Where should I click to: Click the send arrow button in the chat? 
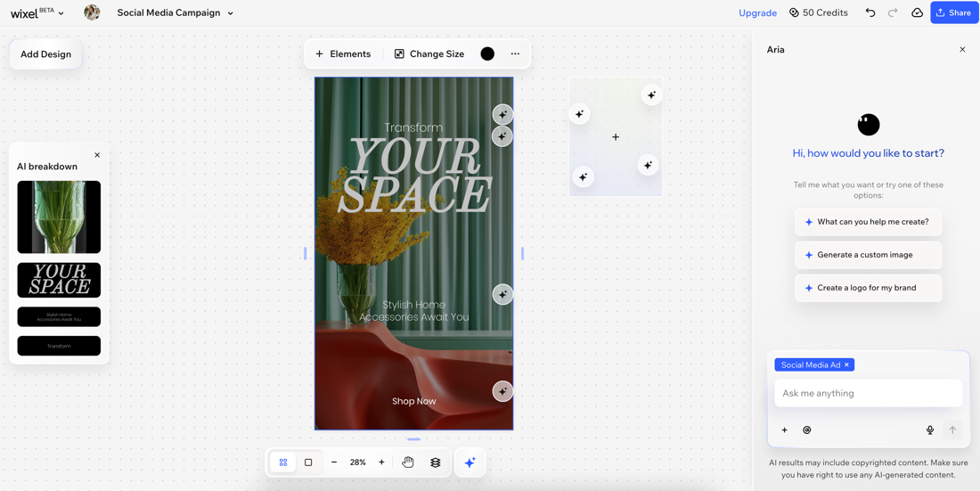pos(952,430)
